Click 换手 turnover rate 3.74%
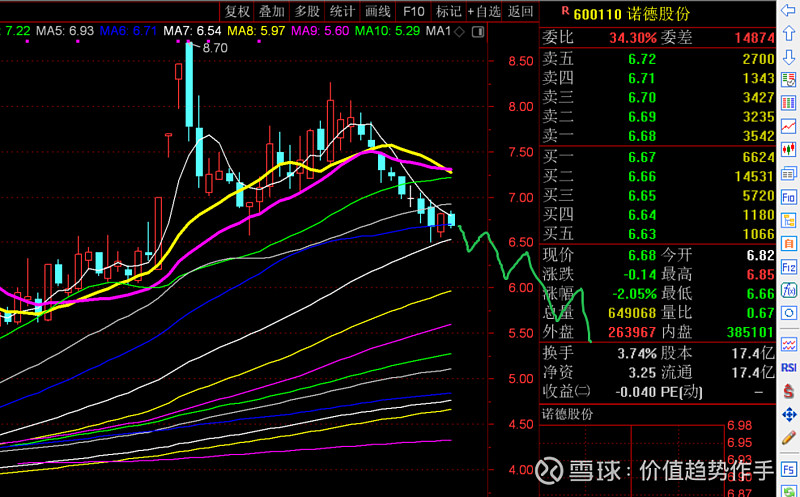800x497 pixels. 637,353
